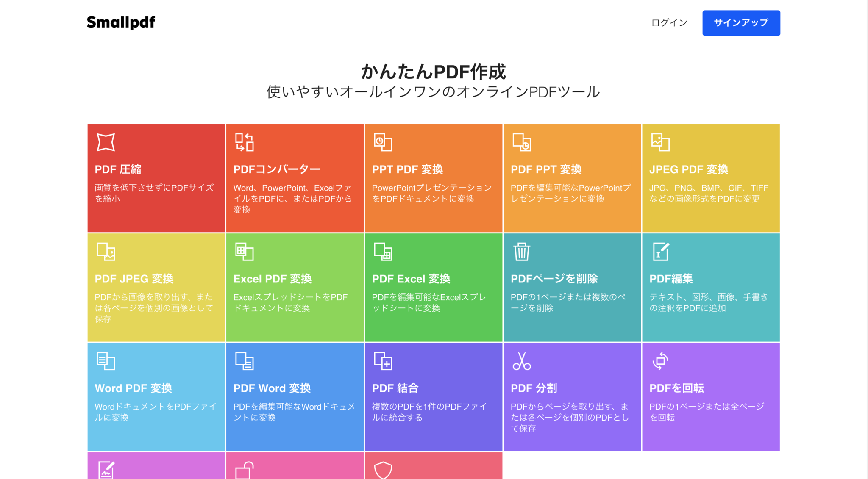Click the Word PDF 変換 document icon

pos(106,361)
